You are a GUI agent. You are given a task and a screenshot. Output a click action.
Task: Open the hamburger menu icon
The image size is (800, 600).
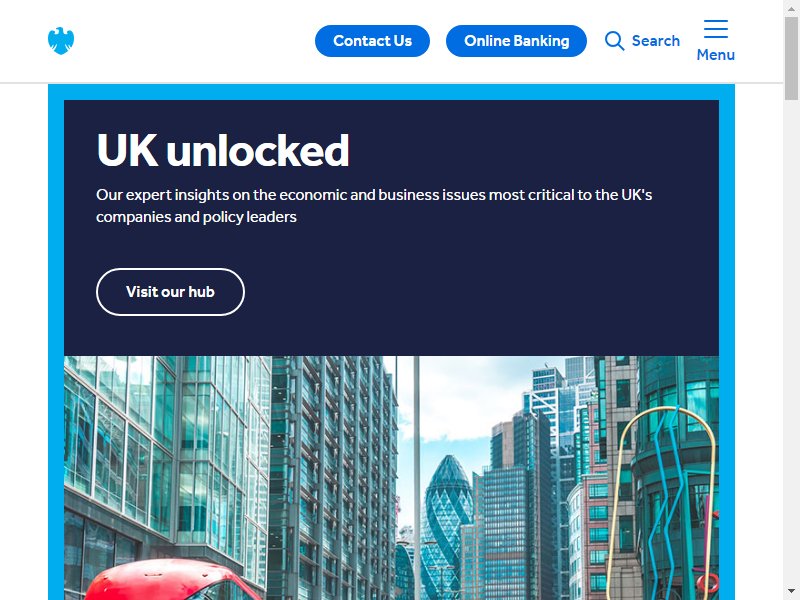pos(716,29)
